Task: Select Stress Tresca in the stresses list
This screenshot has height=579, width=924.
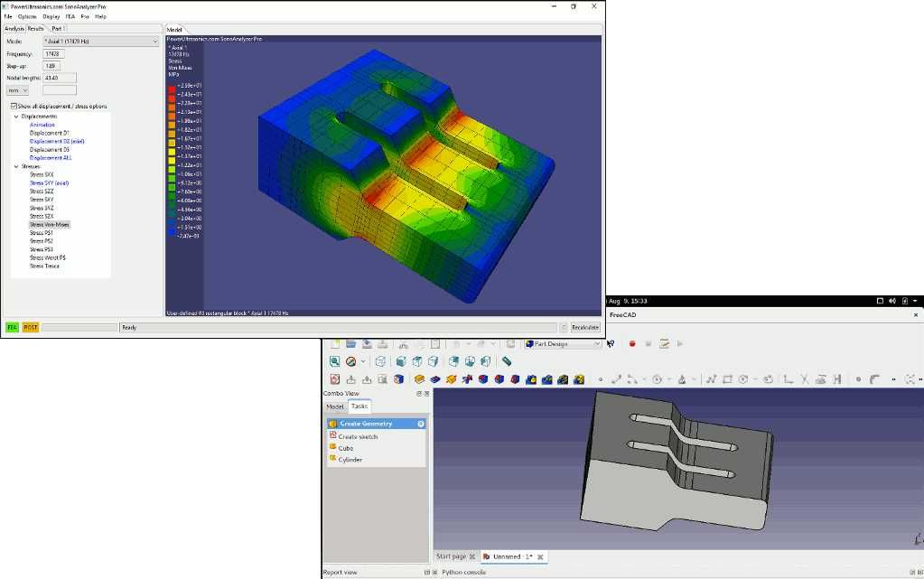Action: 45,266
